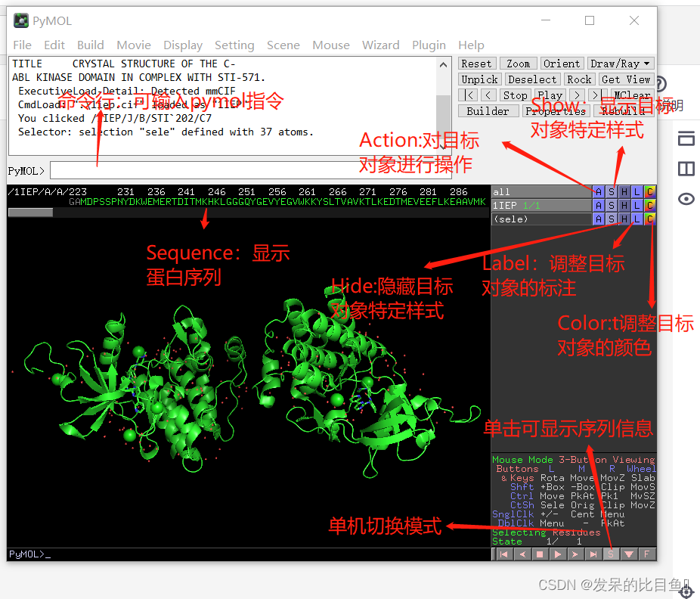This screenshot has height=599, width=700.
Task: Step back one frame in bottom playback bar
Action: pos(522,554)
